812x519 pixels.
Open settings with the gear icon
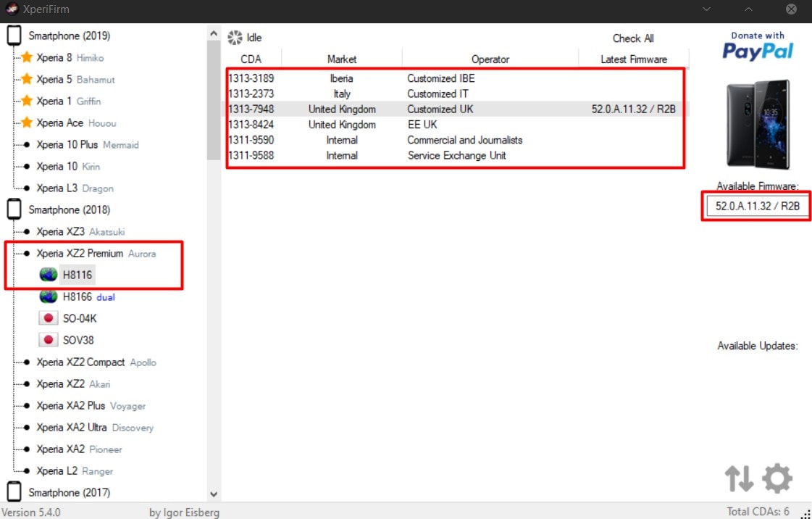tap(777, 478)
